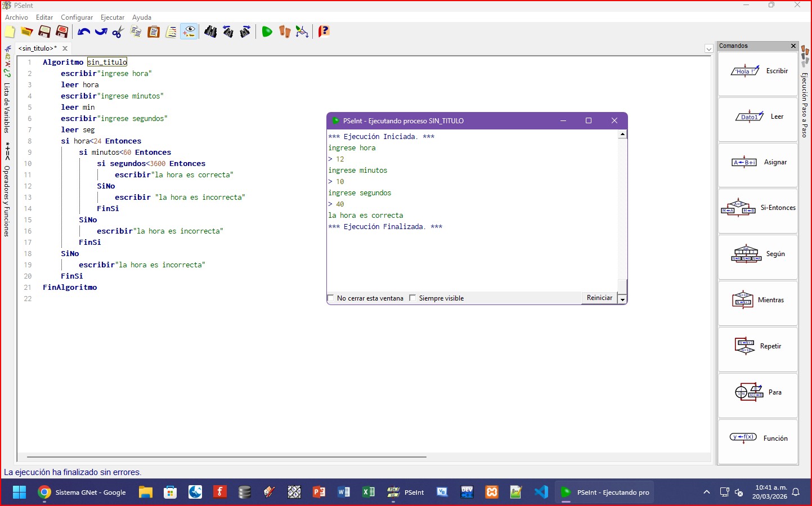Add a Si-Entonces block from commands

758,208
